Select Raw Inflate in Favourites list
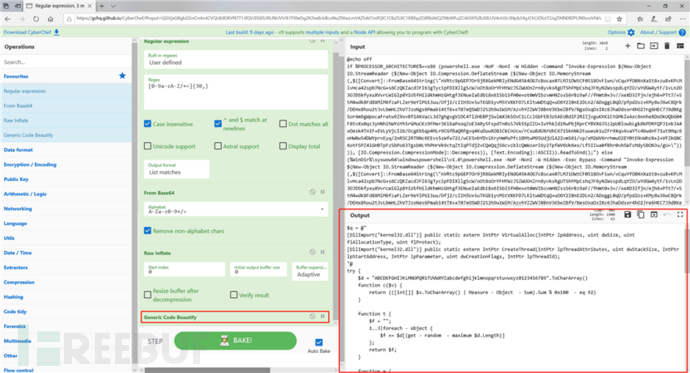This screenshot has width=690, height=373. click(x=66, y=120)
